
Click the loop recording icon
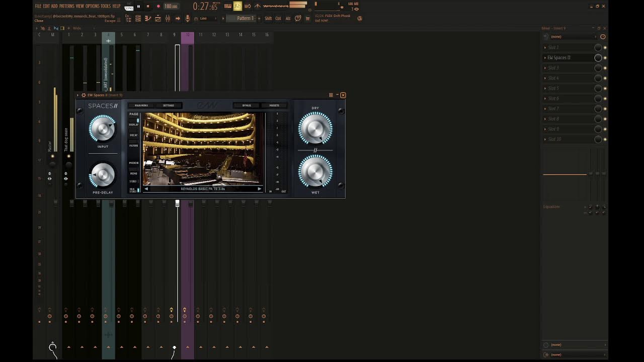pos(248,6)
